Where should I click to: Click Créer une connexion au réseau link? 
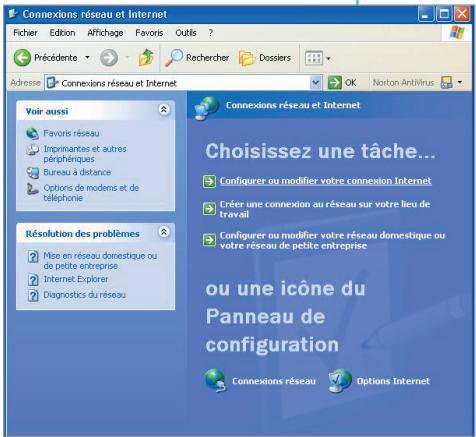tap(325, 209)
